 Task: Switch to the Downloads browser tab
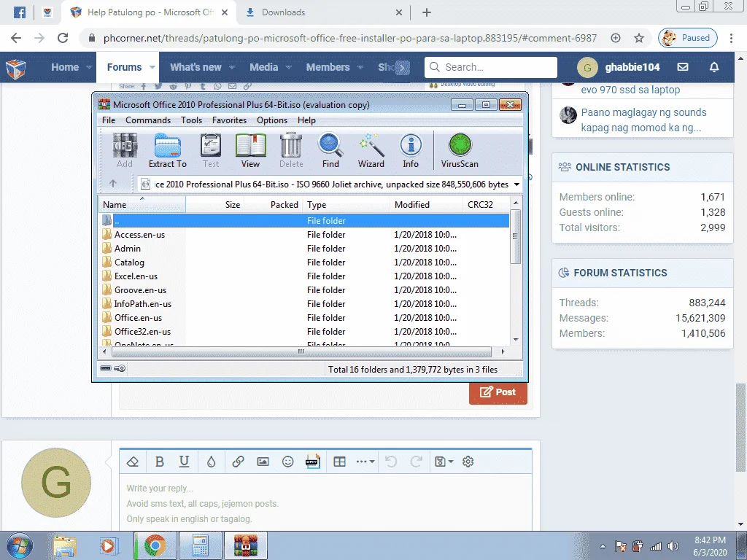click(x=324, y=12)
